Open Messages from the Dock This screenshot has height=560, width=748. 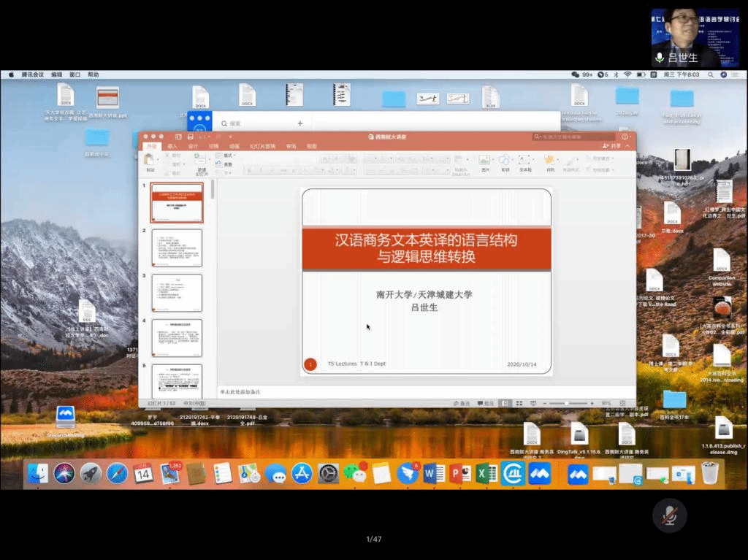pyautogui.click(x=275, y=473)
